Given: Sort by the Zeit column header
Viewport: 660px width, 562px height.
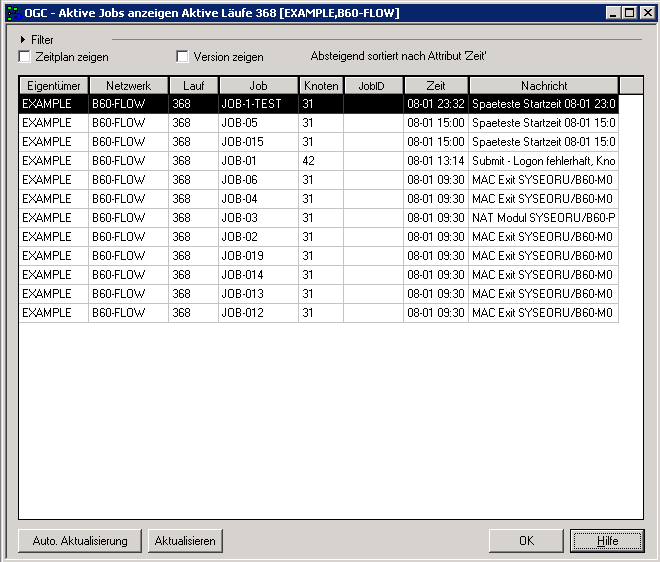Looking at the screenshot, I should pos(436,86).
